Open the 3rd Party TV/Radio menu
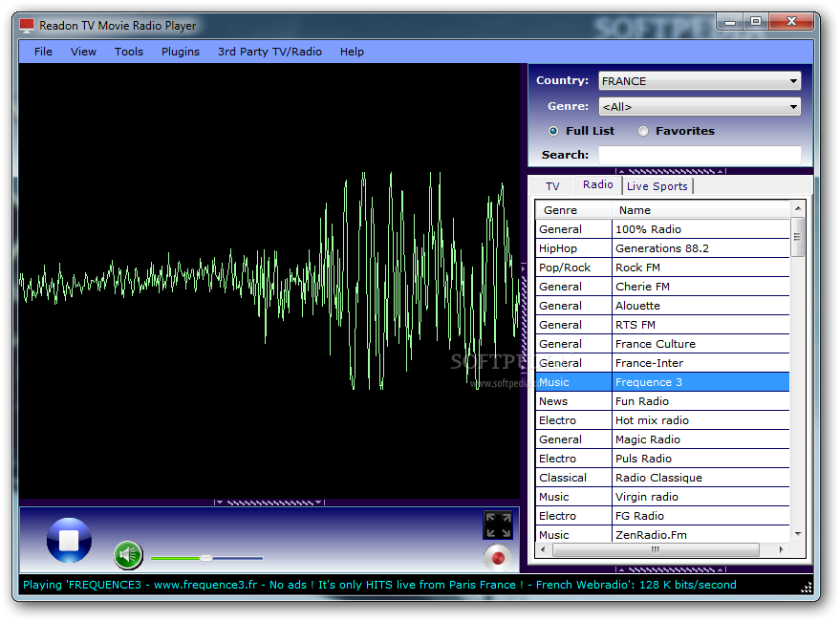The width and height of the screenshot is (840, 621). click(x=269, y=52)
